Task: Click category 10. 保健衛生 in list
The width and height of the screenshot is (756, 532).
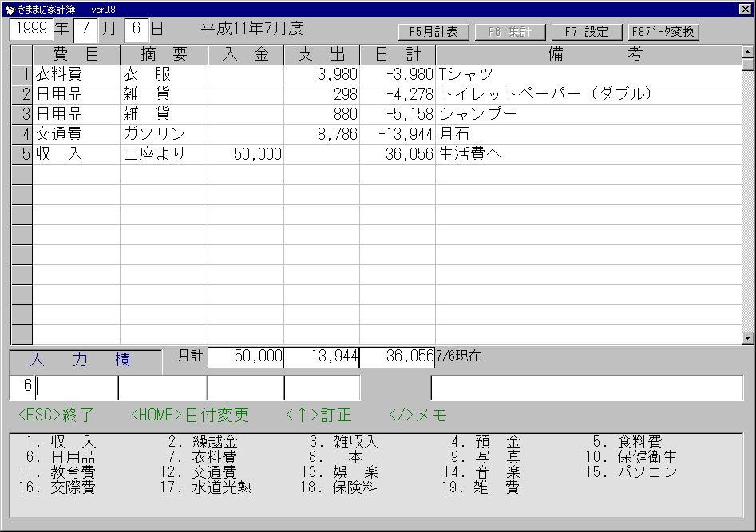Action: (x=631, y=457)
